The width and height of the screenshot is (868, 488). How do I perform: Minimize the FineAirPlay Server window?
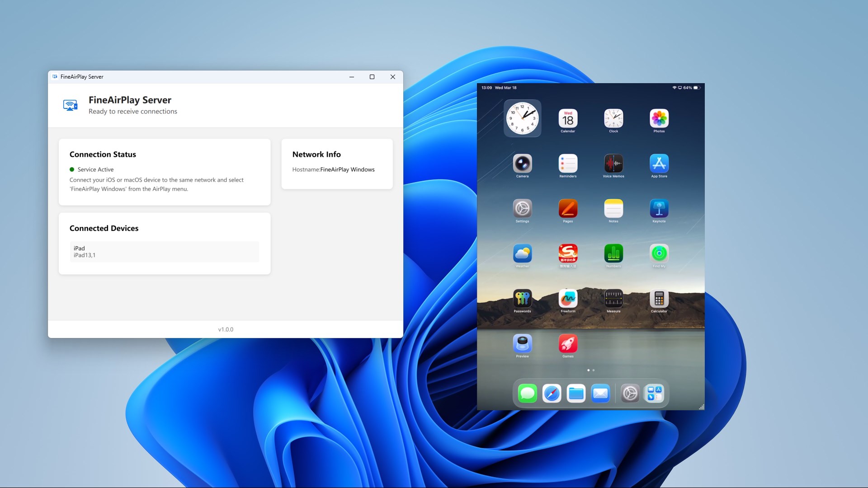pyautogui.click(x=352, y=77)
